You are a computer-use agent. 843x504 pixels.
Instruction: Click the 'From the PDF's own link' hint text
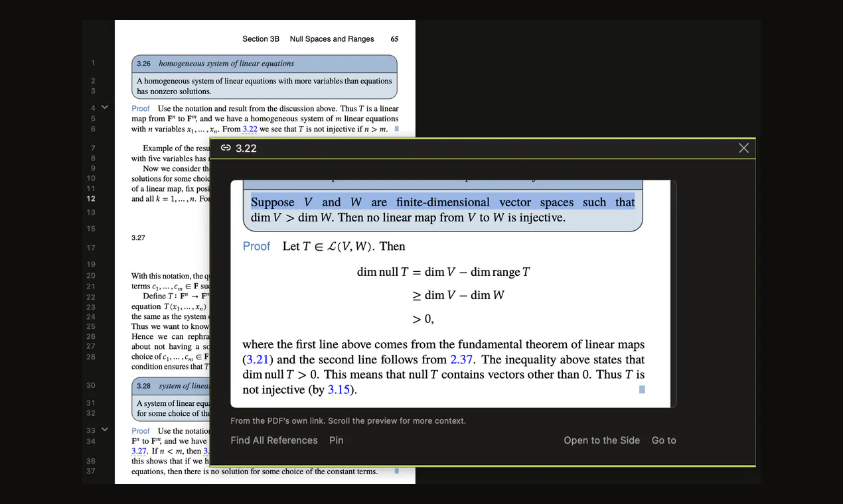point(348,420)
